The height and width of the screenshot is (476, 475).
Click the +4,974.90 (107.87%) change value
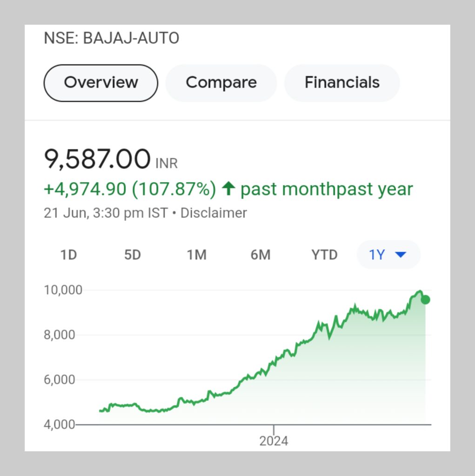coord(130,189)
